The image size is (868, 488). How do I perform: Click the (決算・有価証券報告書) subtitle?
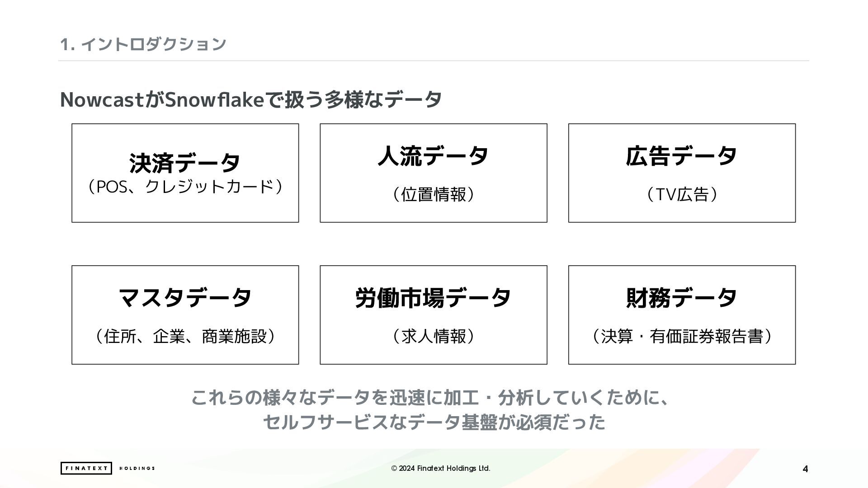pos(682,336)
